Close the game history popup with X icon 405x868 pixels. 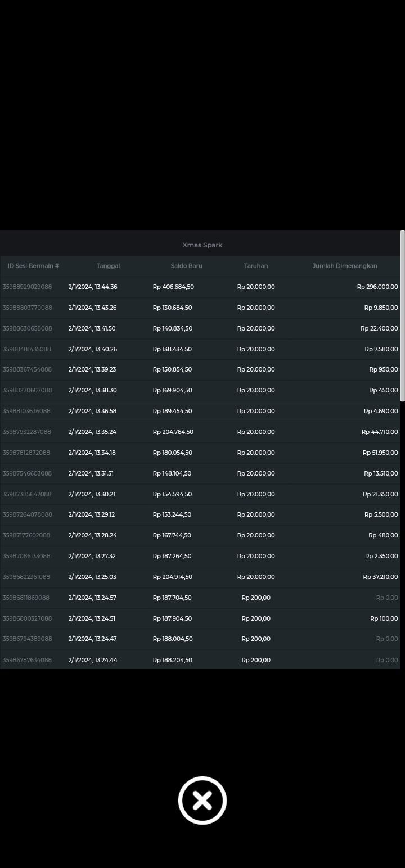pyautogui.click(x=202, y=801)
